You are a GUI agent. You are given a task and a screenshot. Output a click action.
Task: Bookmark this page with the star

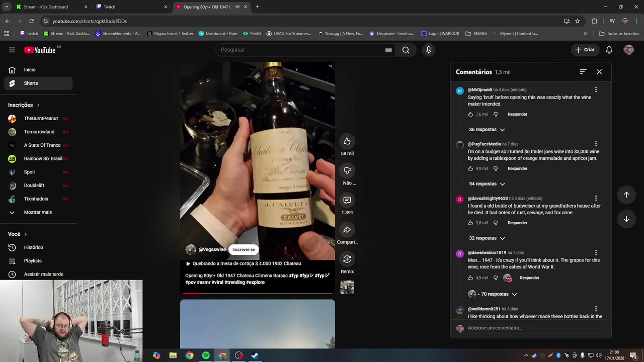click(578, 21)
